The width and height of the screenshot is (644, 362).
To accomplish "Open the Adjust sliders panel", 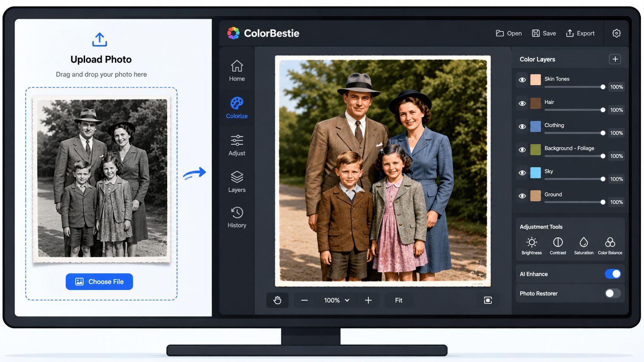I will click(x=237, y=145).
